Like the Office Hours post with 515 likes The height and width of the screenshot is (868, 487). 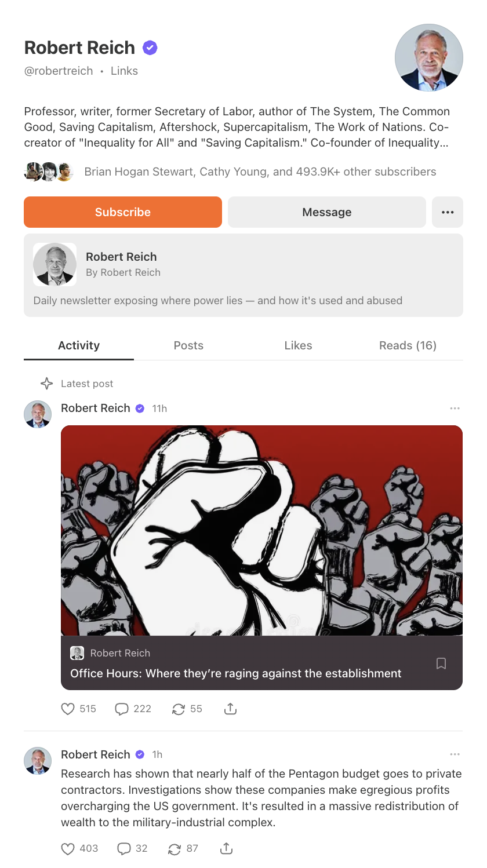coord(79,709)
